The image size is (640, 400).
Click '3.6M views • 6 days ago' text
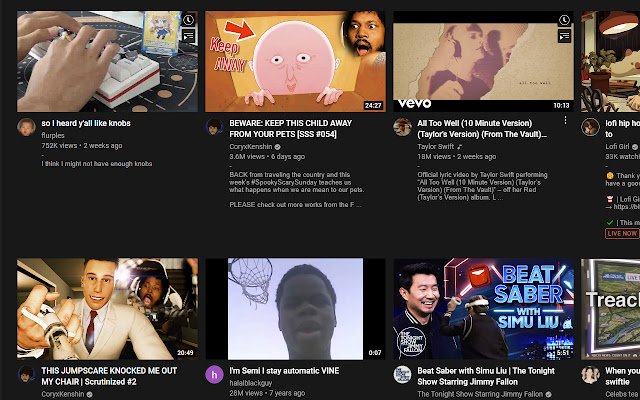(x=267, y=157)
